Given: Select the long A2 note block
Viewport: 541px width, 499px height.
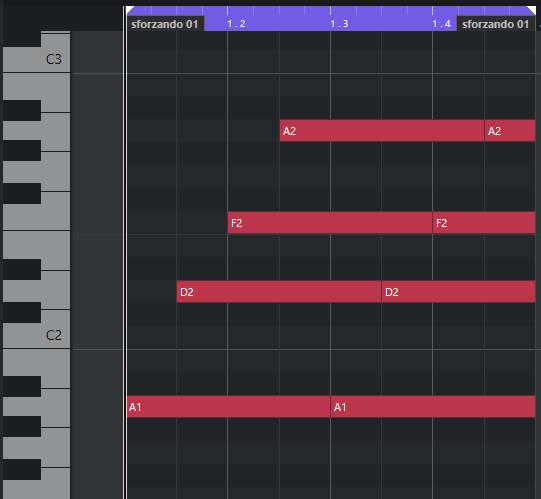Looking at the screenshot, I should point(382,130).
